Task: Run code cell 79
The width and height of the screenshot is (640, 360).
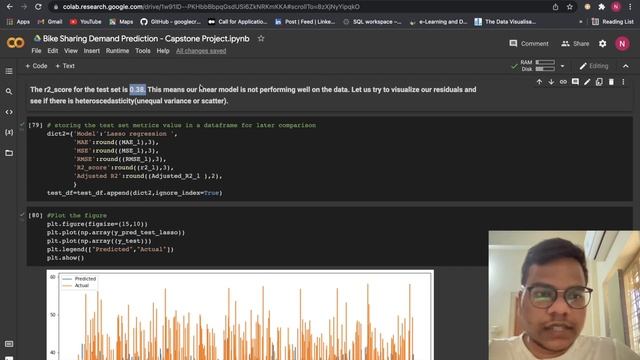Action: [35, 125]
